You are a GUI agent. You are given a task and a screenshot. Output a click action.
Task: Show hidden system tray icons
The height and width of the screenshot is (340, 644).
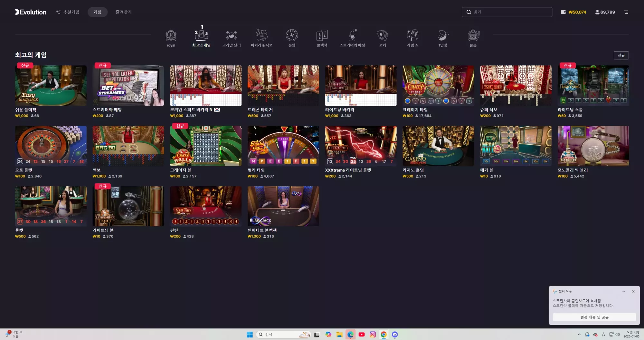pos(579,335)
